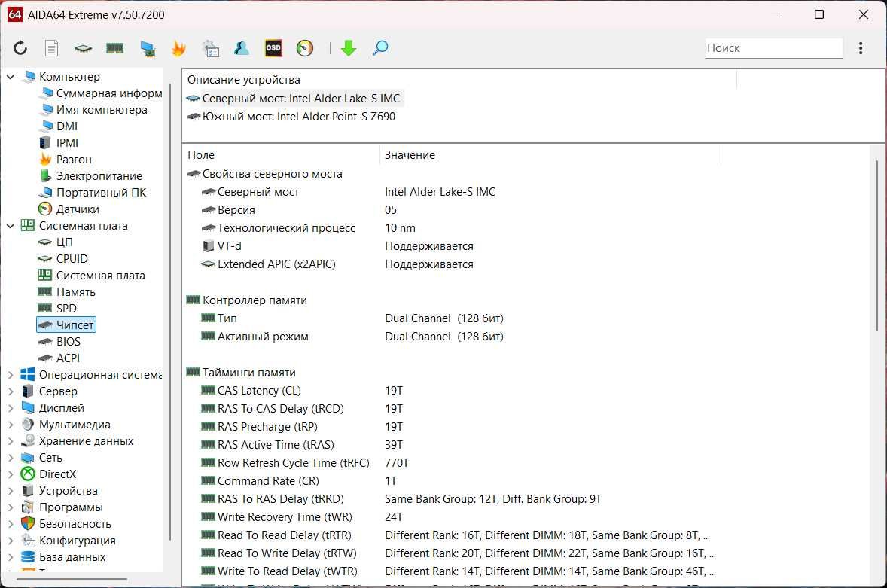Open the SPD tree item
Image resolution: width=887 pixels, height=588 pixels.
click(x=57, y=309)
